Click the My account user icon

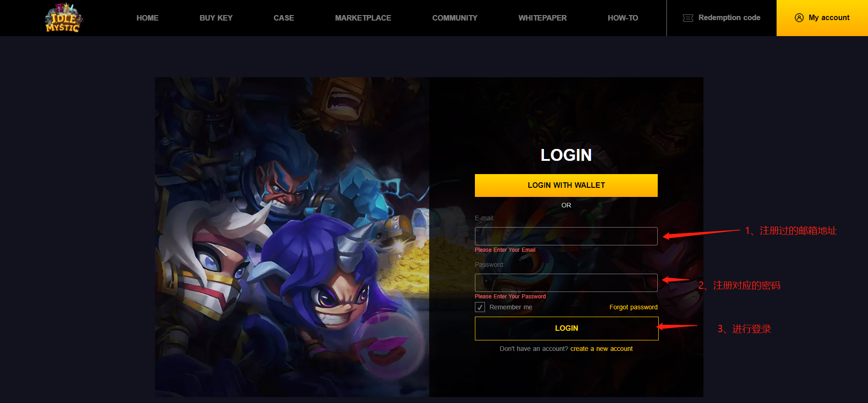pyautogui.click(x=799, y=18)
